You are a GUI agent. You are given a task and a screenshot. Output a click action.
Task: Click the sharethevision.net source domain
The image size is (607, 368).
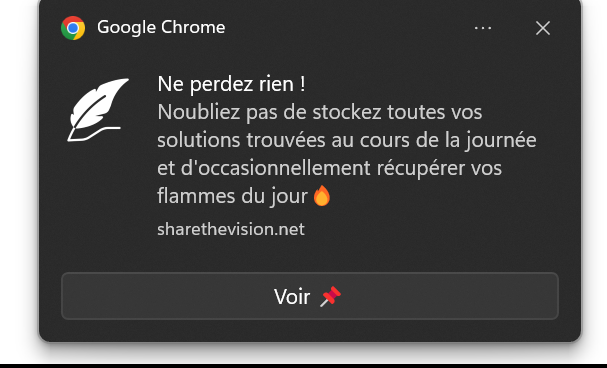(231, 229)
